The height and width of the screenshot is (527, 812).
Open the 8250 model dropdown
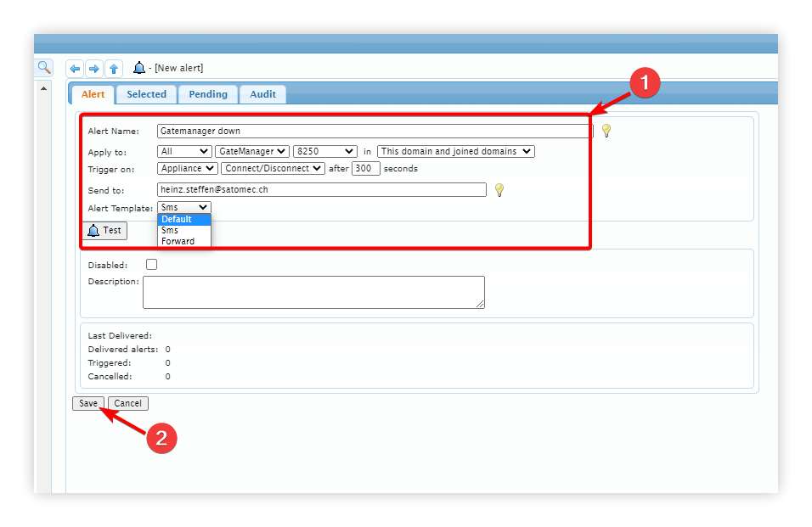(325, 152)
